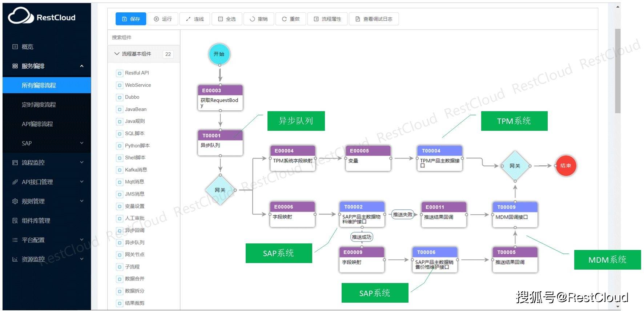Open API编排流程 menu item
This screenshot has width=644, height=311.
point(47,124)
